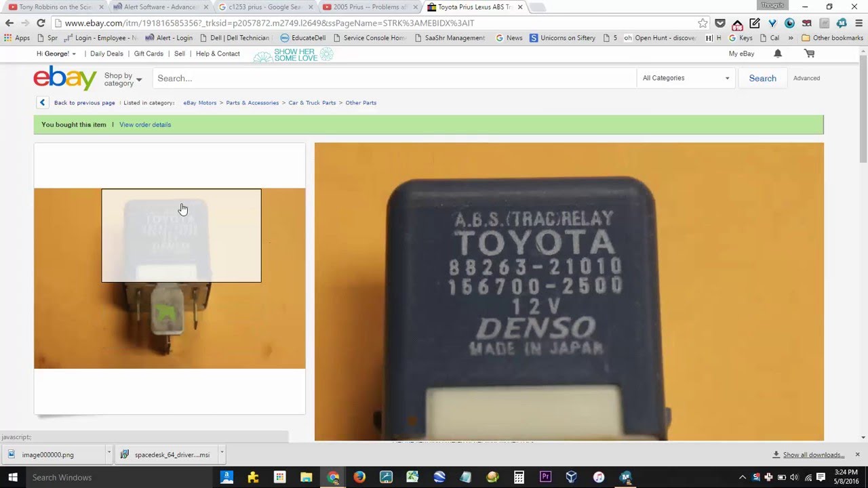Viewport: 868px width, 488px height.
Task: Expand the Shop by category dropdown
Action: (x=123, y=79)
